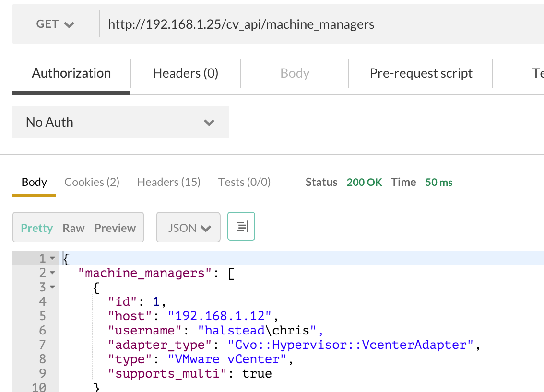
Task: Click the disabled request Body tab
Action: (x=295, y=73)
